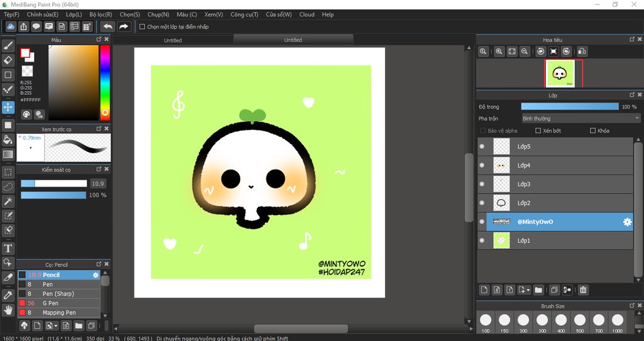Open the add-brush dropdown in brush panel

click(55, 326)
